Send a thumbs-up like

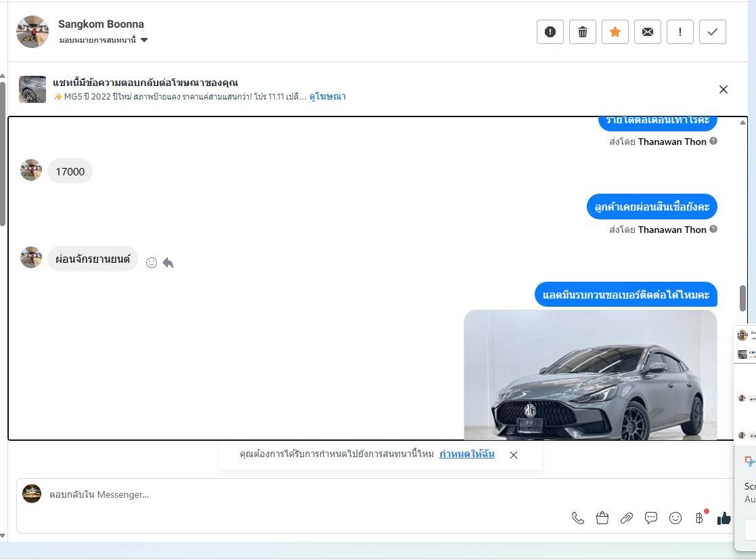tap(724, 518)
